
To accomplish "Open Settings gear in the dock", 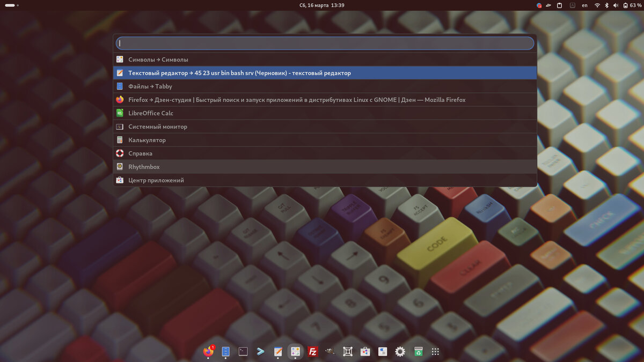I will tap(400, 352).
